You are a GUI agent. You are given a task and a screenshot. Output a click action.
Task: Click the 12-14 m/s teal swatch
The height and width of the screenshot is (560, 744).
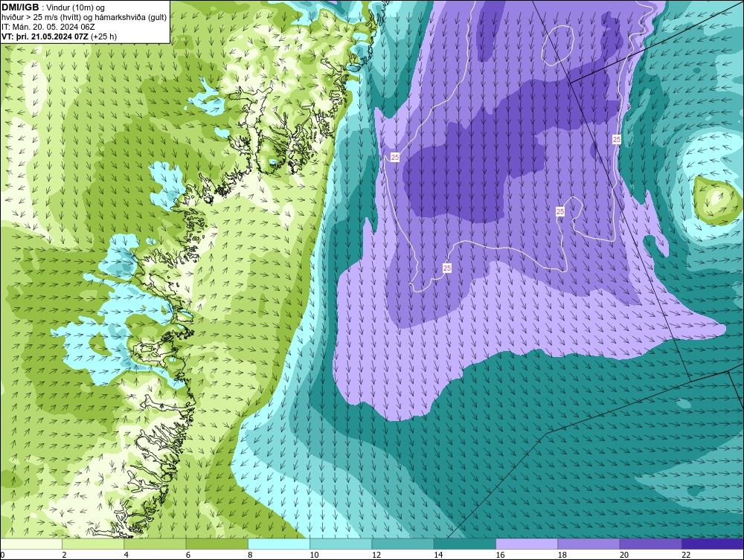pos(403,544)
